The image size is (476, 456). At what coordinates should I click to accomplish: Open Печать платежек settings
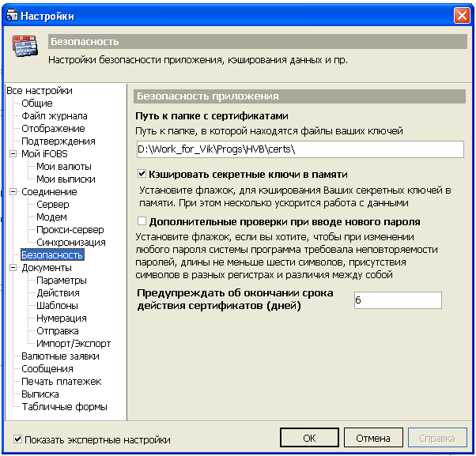(62, 382)
